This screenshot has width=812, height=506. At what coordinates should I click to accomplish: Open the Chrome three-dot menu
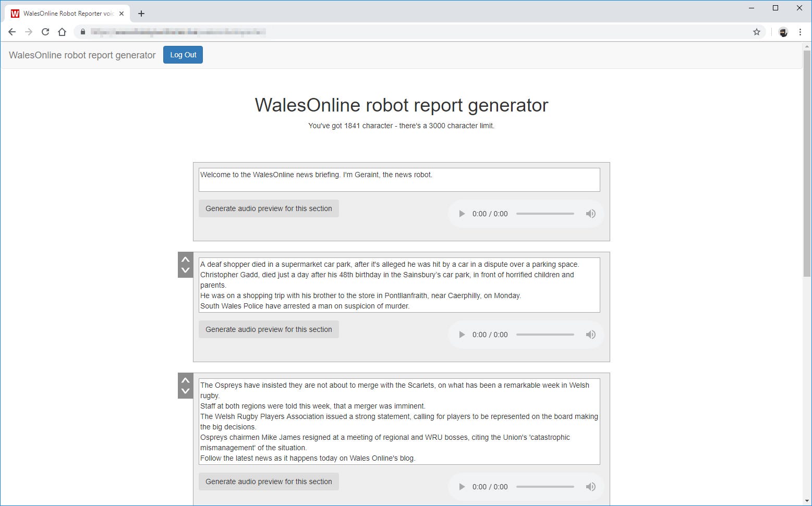click(800, 32)
